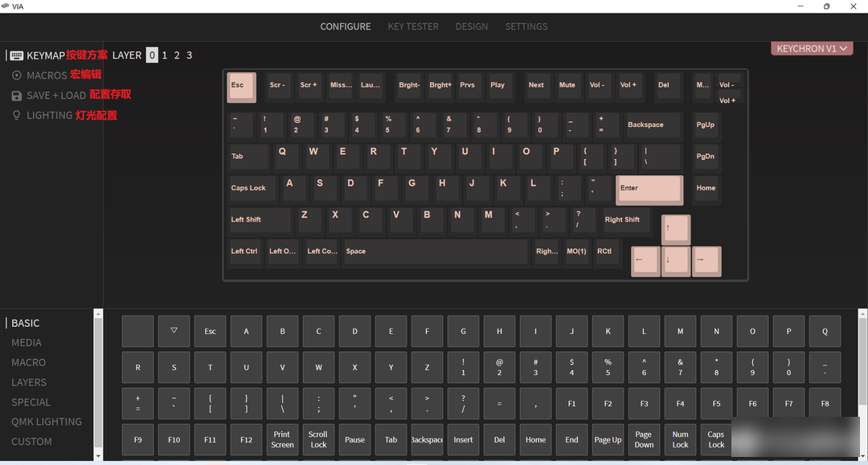The height and width of the screenshot is (465, 868).
Task: Select the down arrow key on the keyboard layout
Action: click(676, 260)
